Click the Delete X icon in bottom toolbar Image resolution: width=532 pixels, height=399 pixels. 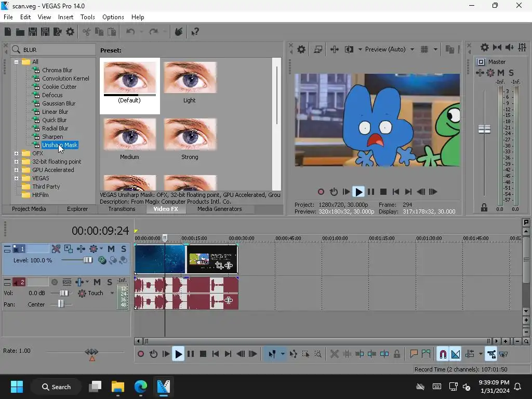click(x=334, y=354)
